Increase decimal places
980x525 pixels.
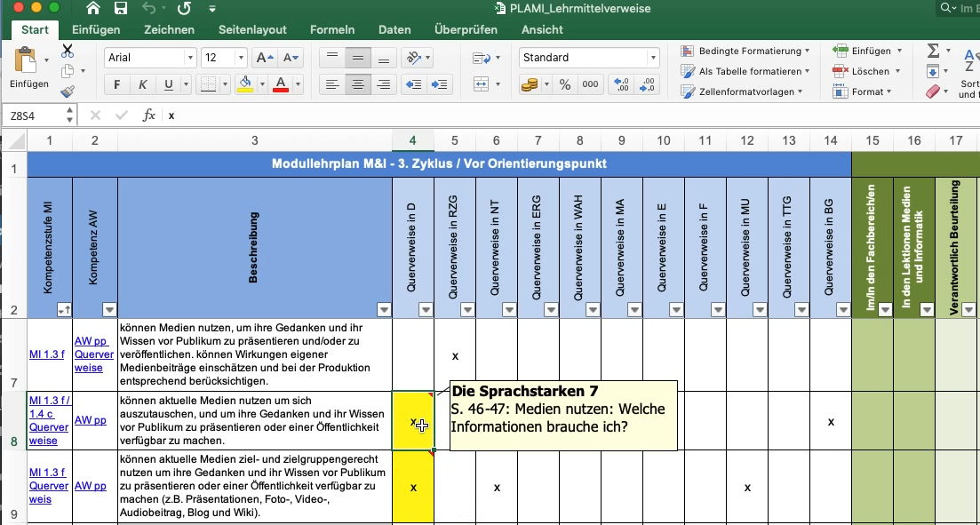click(621, 84)
